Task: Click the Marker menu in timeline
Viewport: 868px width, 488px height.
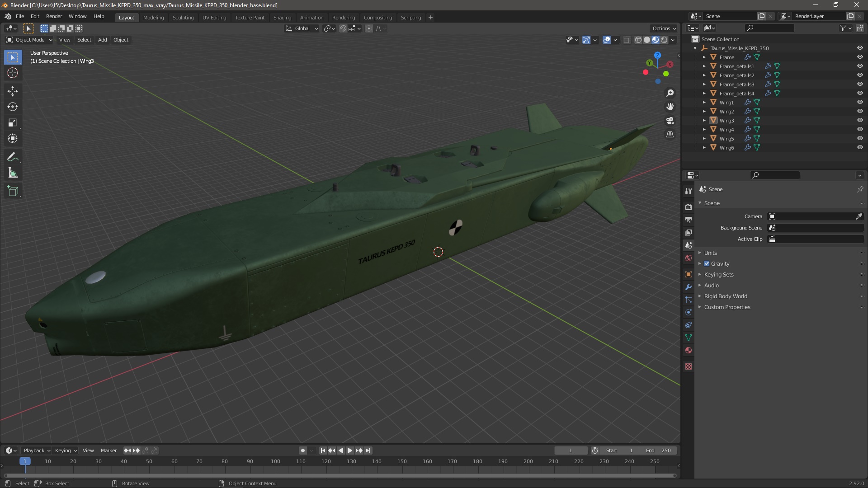Action: click(x=108, y=450)
